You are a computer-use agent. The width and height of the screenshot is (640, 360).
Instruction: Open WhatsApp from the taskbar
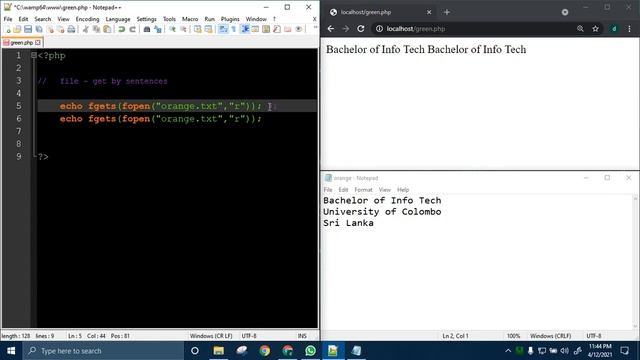tap(310, 351)
